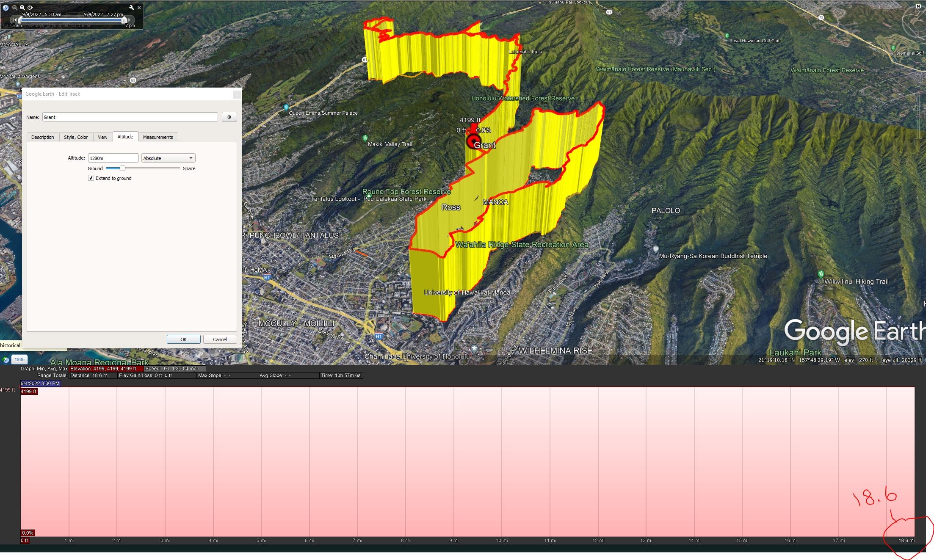Step time slider backward
This screenshot has width=934, height=560.
(15, 20)
